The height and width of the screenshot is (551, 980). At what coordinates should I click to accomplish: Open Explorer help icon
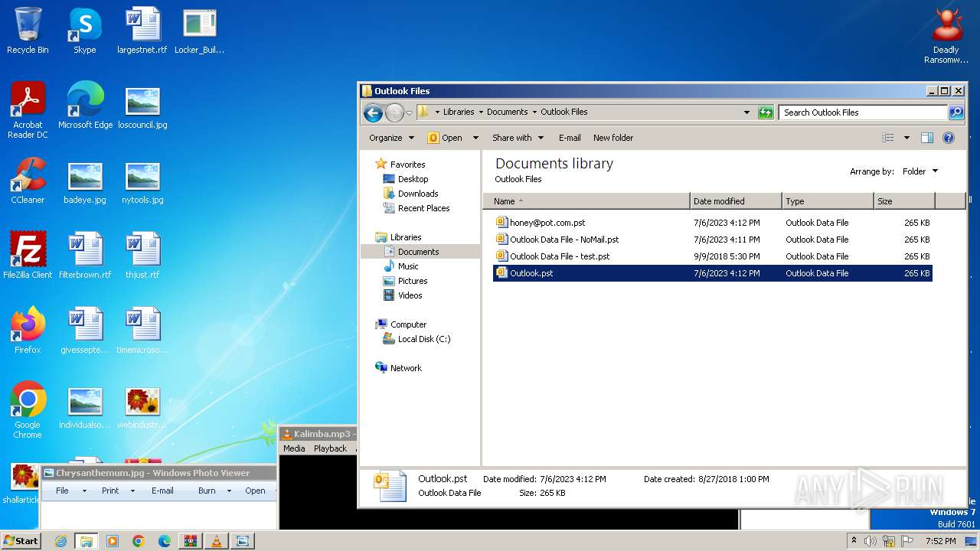(x=949, y=138)
